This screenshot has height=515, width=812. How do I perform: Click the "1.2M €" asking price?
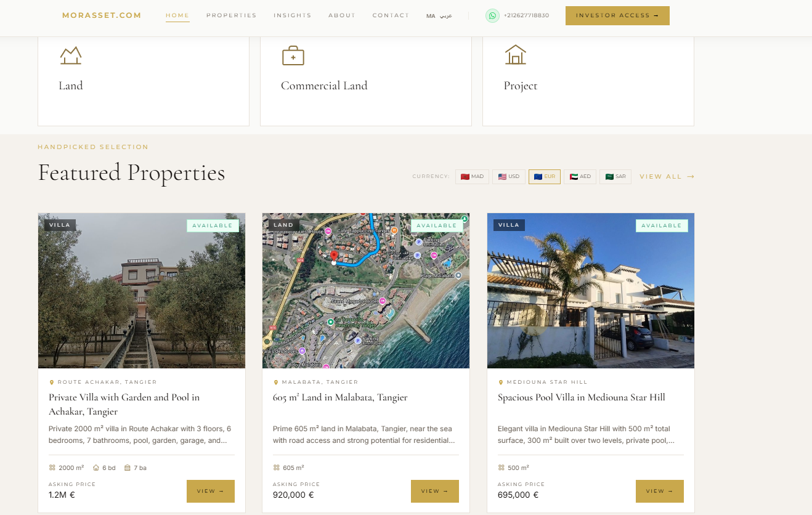tap(62, 495)
